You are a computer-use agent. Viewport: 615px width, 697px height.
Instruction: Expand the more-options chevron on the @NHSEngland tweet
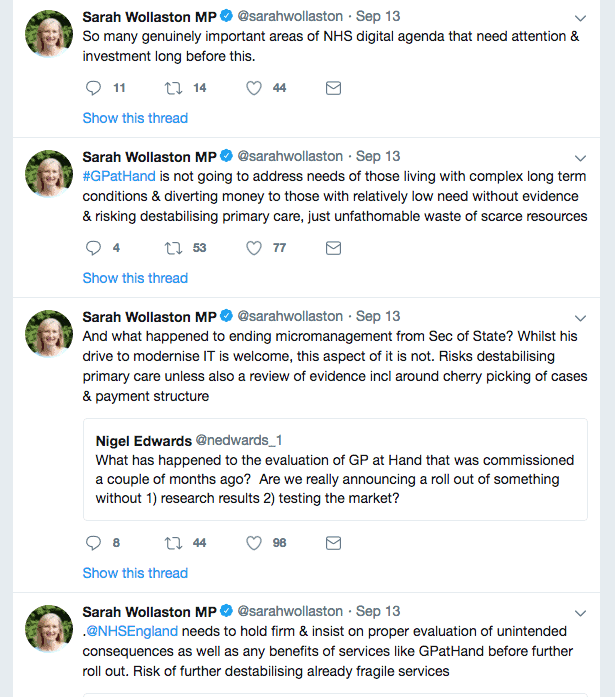pos(581,613)
